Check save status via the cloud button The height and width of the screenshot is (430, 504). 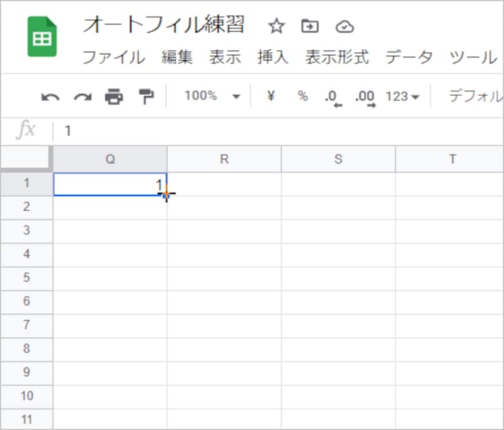[344, 26]
